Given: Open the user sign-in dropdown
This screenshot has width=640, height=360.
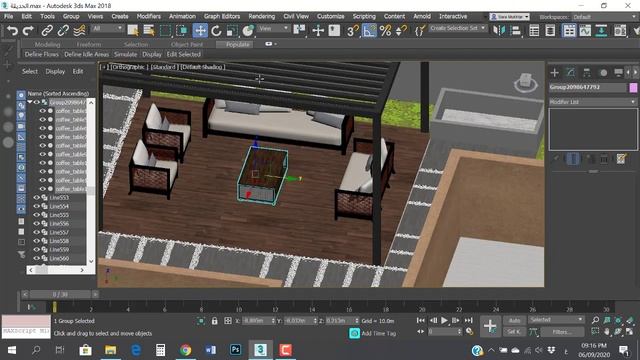Looking at the screenshot, I should 509,17.
